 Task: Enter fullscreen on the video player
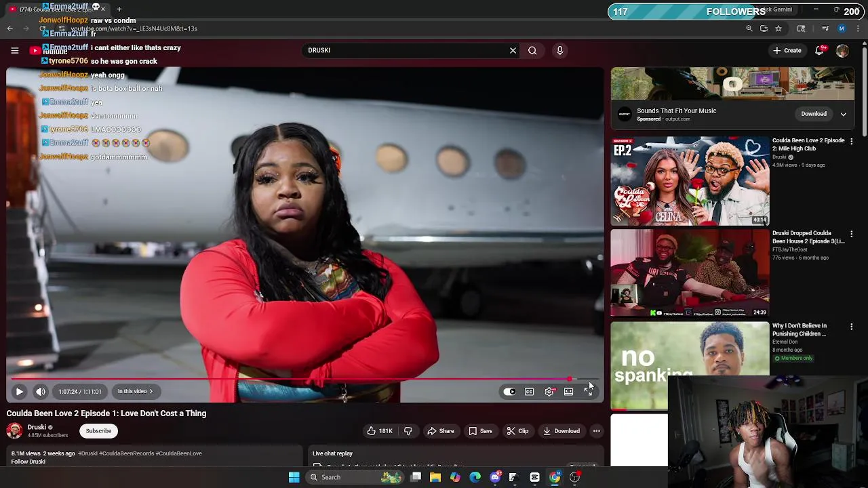coord(588,391)
